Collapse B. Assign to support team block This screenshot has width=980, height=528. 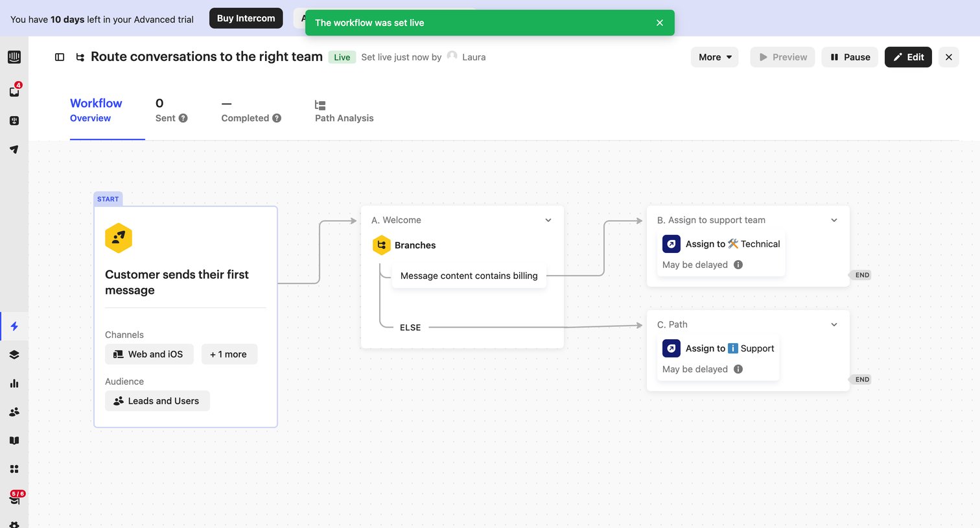(x=834, y=221)
